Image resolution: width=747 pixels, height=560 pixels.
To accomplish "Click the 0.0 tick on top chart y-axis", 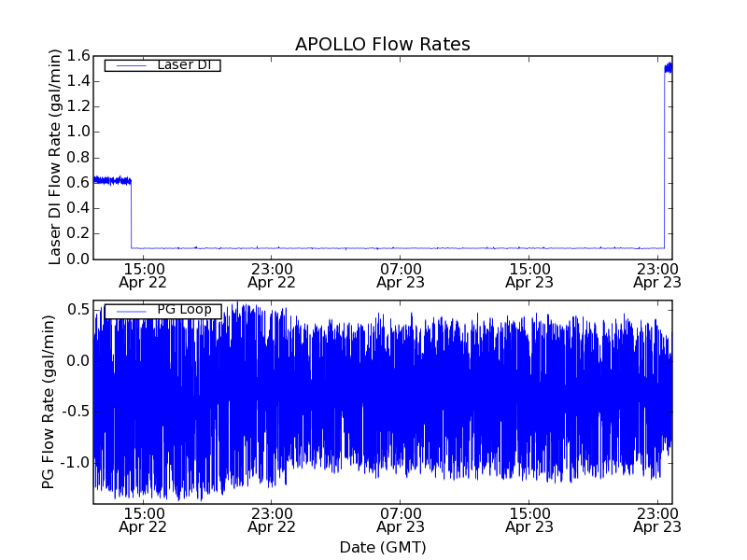I will click(78, 259).
